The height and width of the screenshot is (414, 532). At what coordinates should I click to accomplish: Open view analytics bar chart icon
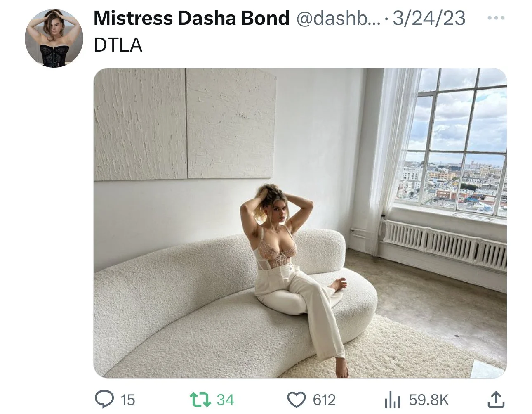393,400
